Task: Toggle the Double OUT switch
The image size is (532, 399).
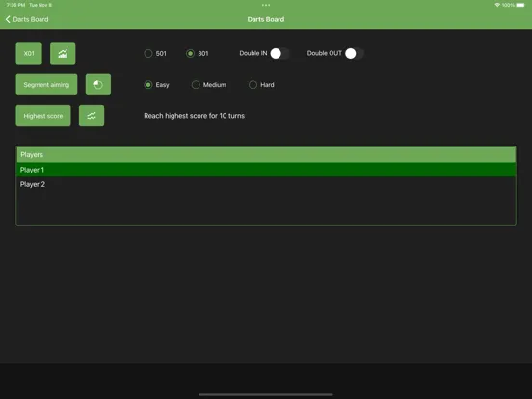Action: pyautogui.click(x=355, y=53)
